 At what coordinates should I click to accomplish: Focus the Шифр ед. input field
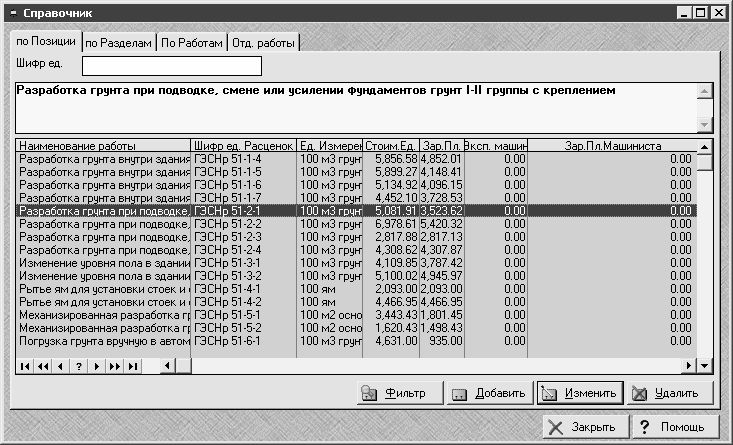click(x=172, y=66)
